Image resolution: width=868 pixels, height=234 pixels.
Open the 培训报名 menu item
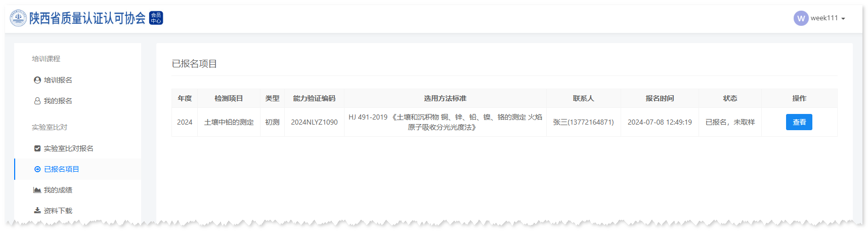(77, 80)
